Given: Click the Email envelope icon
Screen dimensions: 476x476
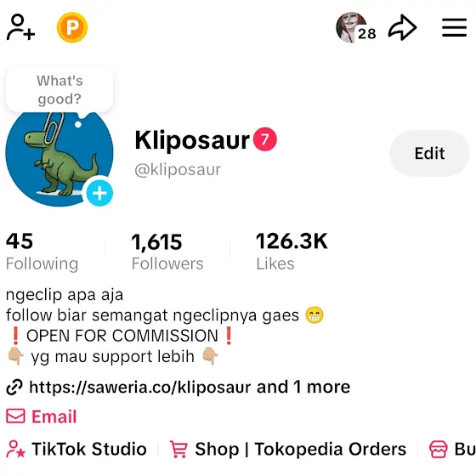Looking at the screenshot, I should pyautogui.click(x=15, y=416).
